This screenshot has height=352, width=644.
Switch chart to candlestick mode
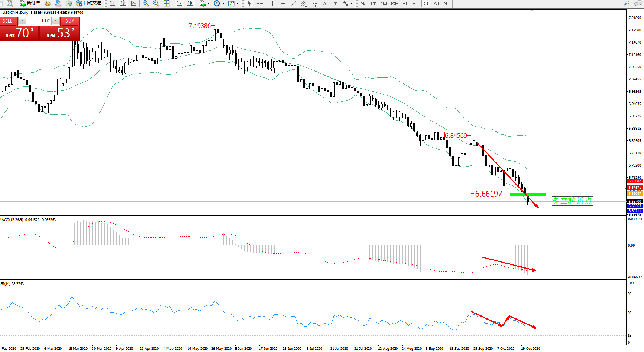click(x=123, y=3)
